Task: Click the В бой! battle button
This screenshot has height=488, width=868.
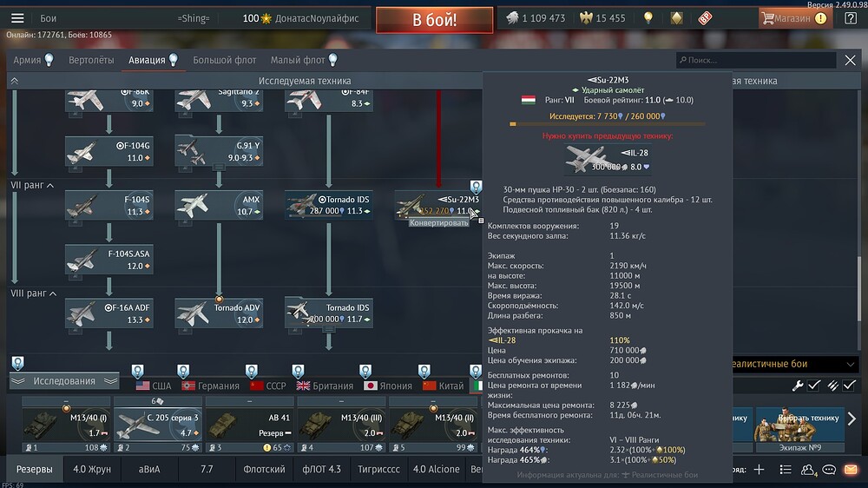Action: tap(435, 20)
